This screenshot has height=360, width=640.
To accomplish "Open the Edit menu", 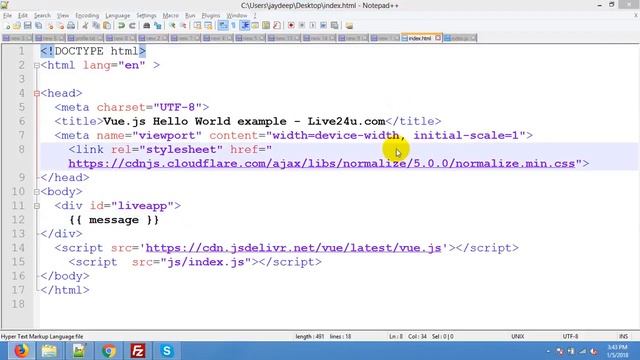I will click(x=23, y=16).
